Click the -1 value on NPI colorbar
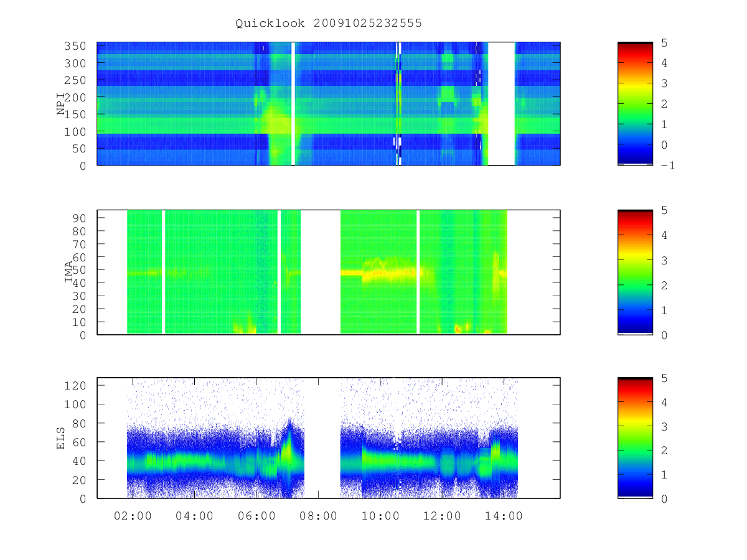Screen dimensions: 747x560 668,166
